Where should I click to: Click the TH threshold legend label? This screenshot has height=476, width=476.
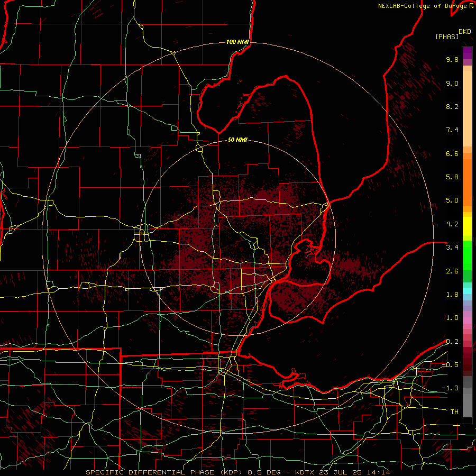tap(454, 412)
